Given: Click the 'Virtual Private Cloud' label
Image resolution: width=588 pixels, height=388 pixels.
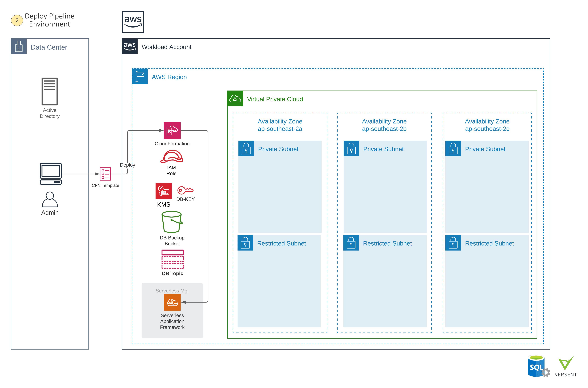Looking at the screenshot, I should click(275, 99).
